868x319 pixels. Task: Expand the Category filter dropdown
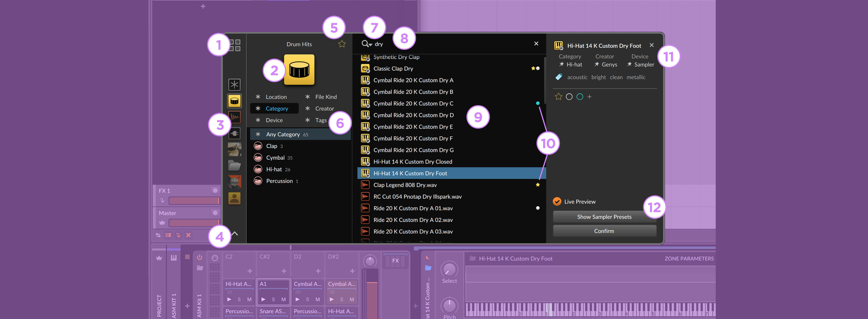(276, 108)
